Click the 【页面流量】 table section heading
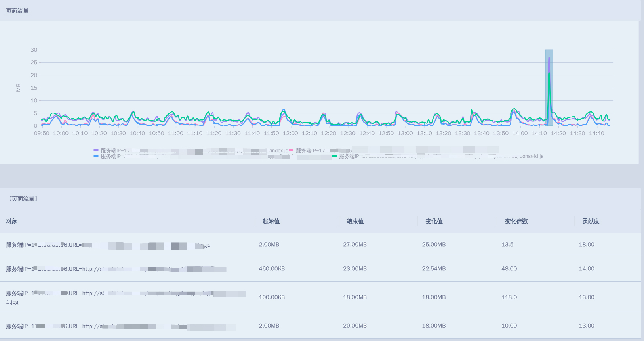Screen dimensions: 644x341 coord(23,199)
